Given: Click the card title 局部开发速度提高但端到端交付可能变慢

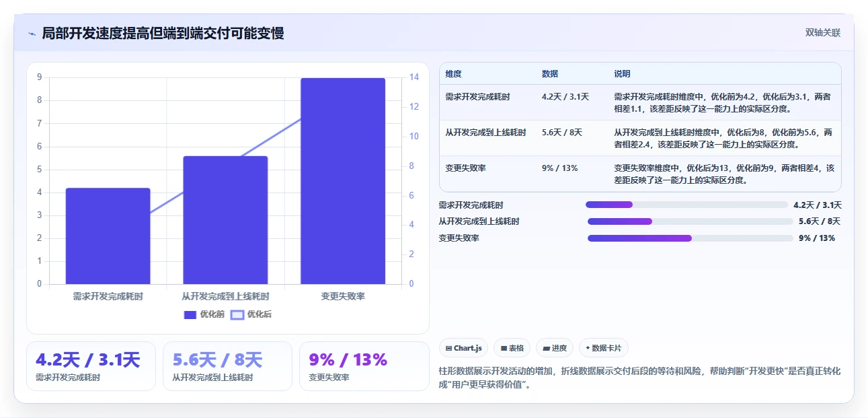Looking at the screenshot, I should point(163,34).
